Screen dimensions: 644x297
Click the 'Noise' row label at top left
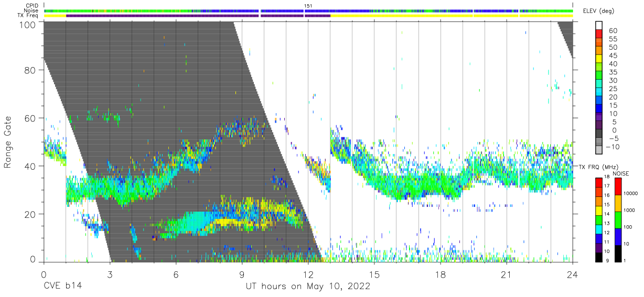32,10
